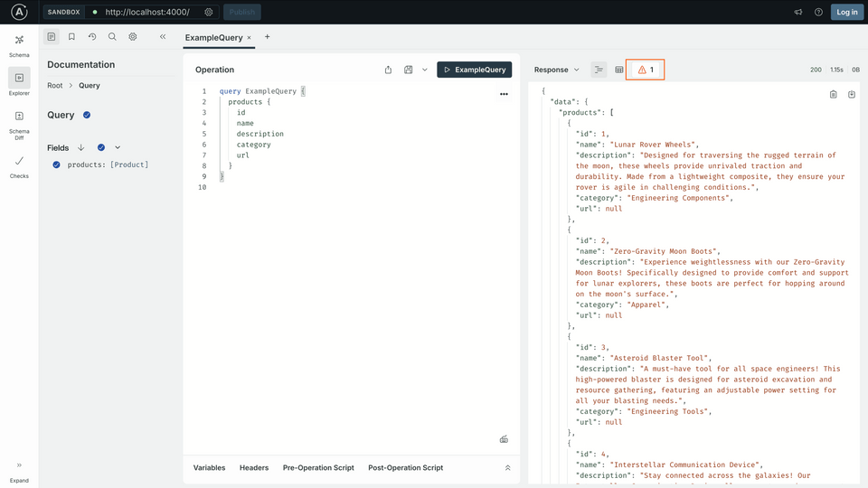Open the search panel icon
868x488 pixels.
click(112, 37)
